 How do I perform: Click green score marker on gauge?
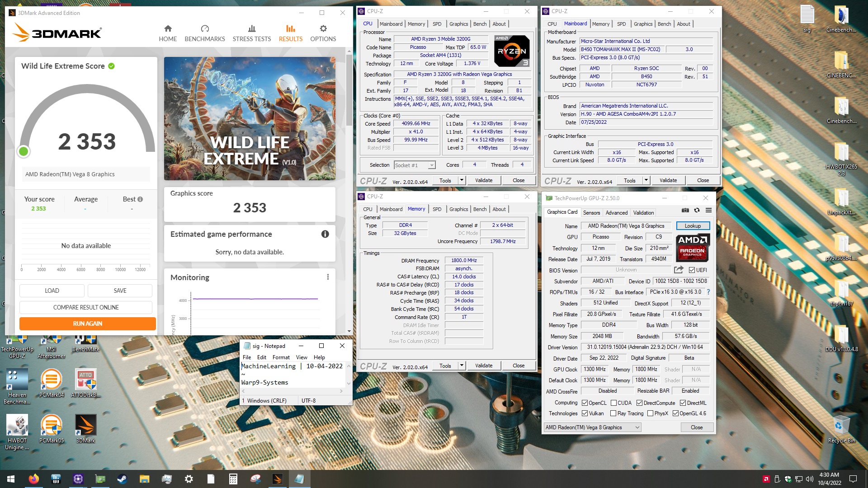24,152
